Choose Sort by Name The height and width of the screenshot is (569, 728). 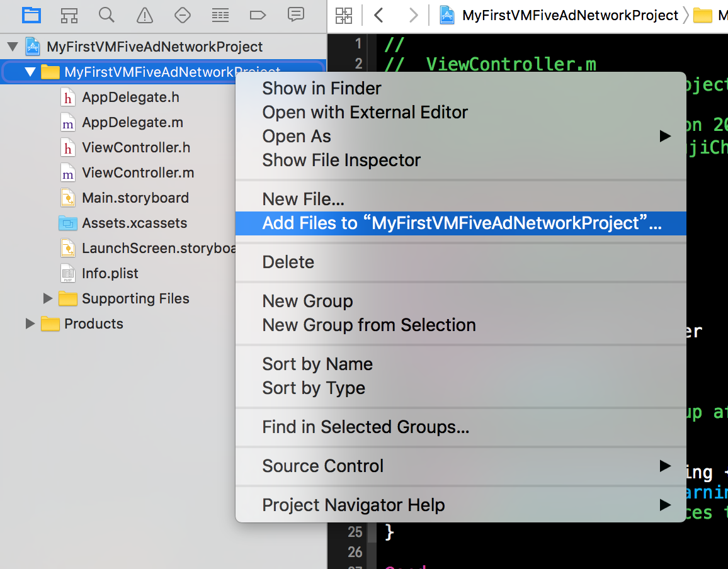[460, 364]
